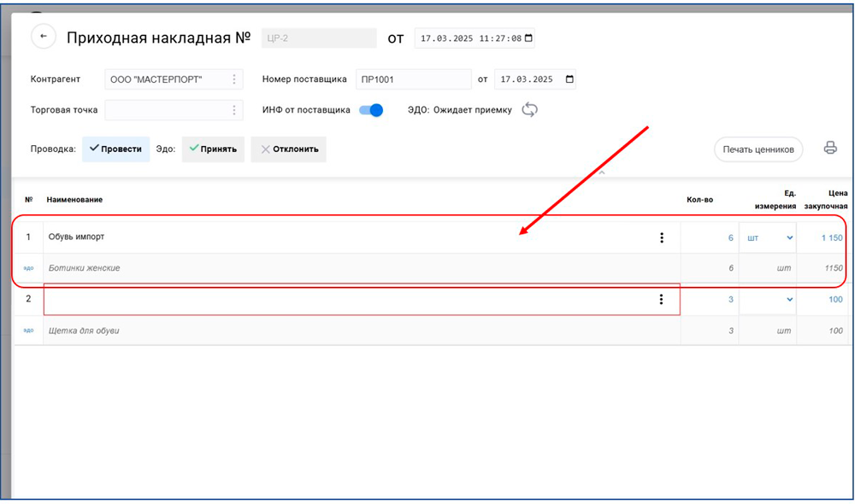This screenshot has width=855, height=504.
Task: Click the EDO refresh sync icon
Action: tap(530, 109)
